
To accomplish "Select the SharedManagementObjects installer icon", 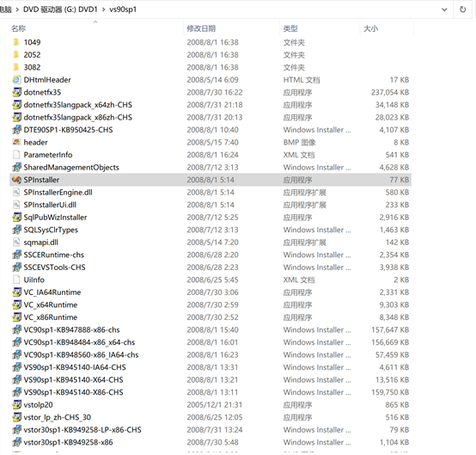I will (16, 167).
